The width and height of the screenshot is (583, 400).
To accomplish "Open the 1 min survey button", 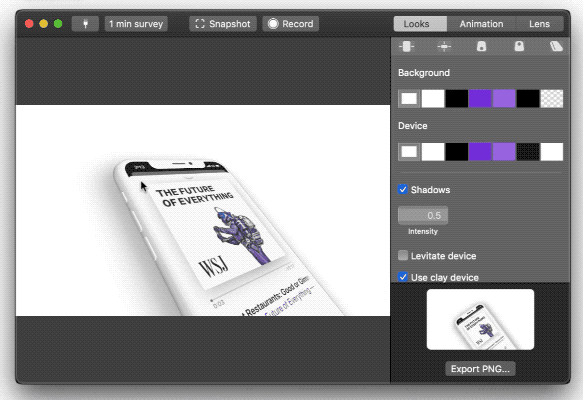I will pyautogui.click(x=136, y=24).
